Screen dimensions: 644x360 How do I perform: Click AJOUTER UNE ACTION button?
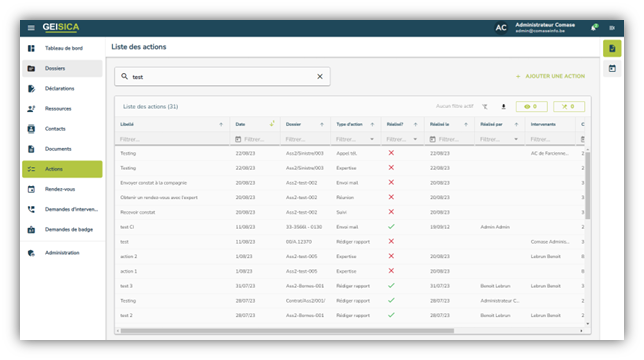tap(550, 76)
